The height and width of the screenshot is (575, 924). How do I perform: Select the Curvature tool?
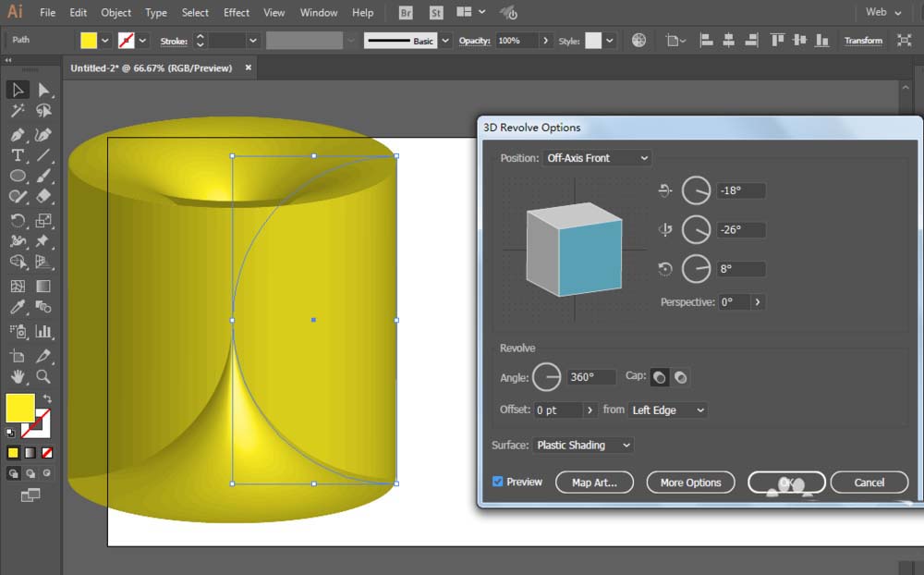[43, 135]
